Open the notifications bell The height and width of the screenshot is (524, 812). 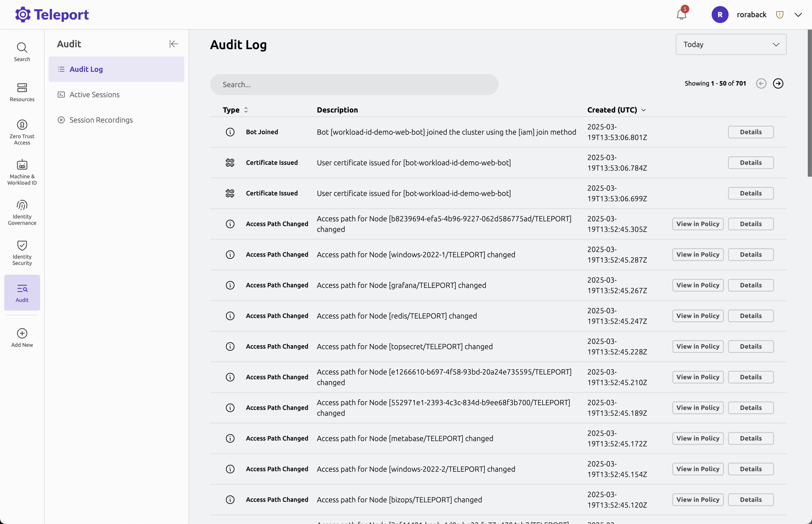click(x=681, y=15)
